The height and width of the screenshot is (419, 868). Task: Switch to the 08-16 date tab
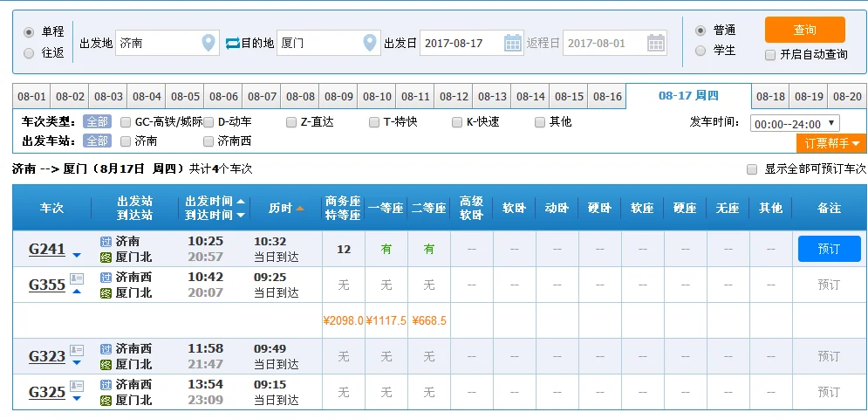pos(607,97)
